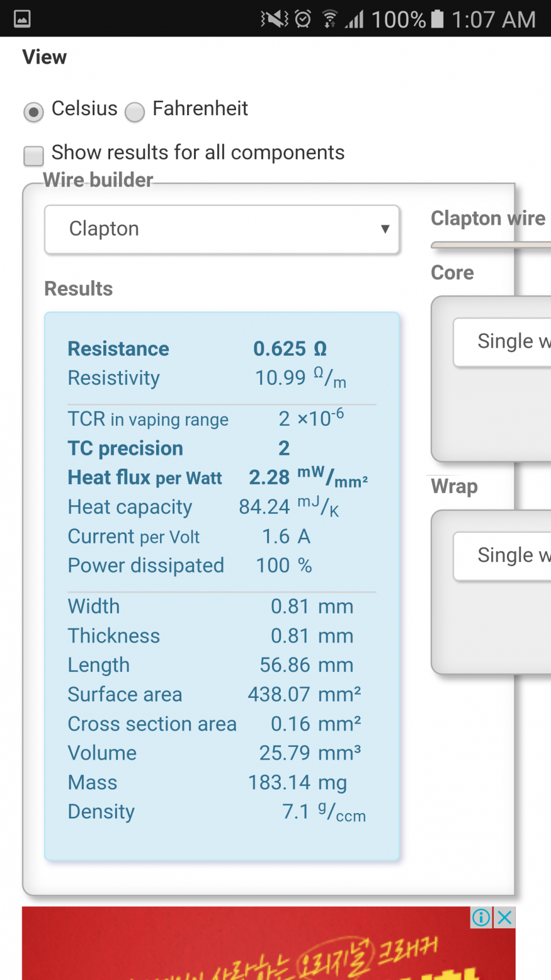
Task: Open the Clapton wire type dropdown
Action: pos(222,229)
